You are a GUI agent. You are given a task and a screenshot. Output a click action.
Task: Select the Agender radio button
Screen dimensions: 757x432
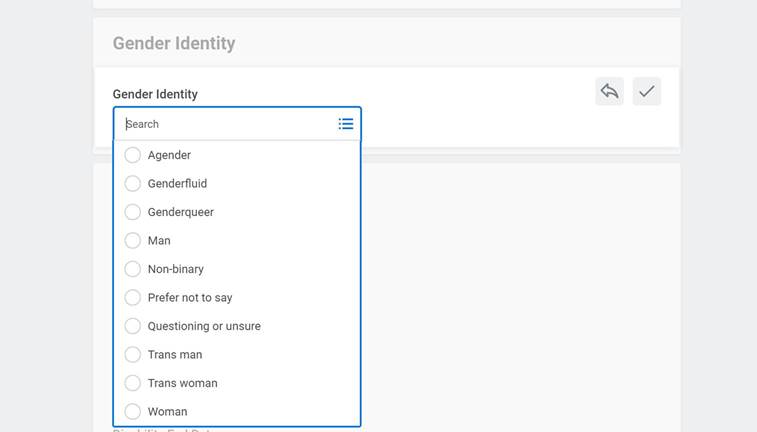(132, 155)
